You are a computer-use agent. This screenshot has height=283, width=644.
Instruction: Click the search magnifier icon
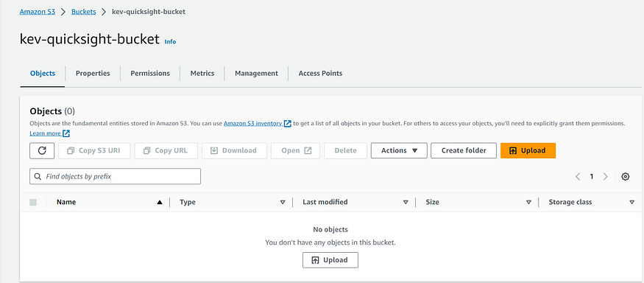(x=38, y=176)
